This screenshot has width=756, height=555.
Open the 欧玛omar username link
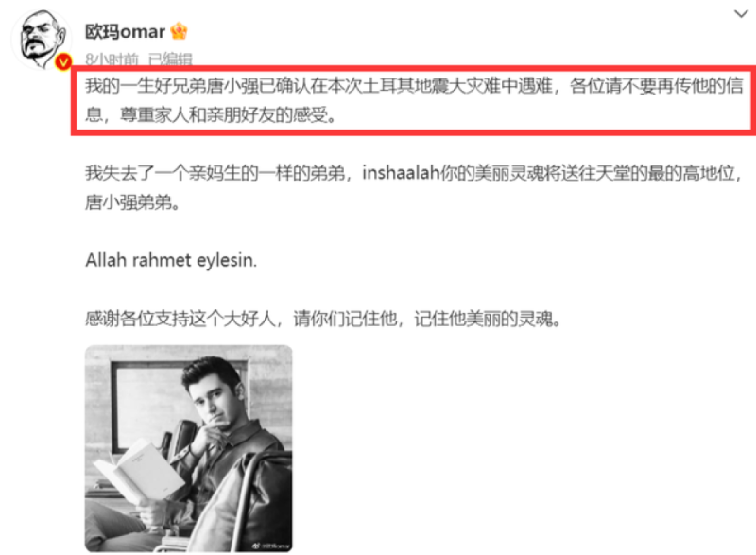coord(125,32)
